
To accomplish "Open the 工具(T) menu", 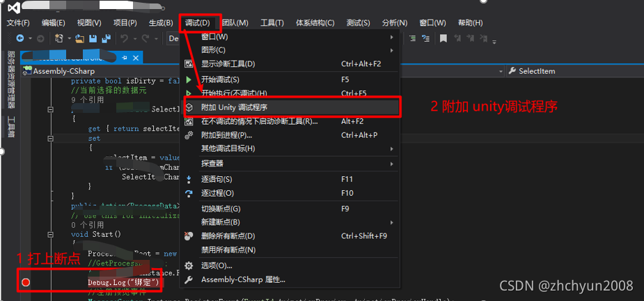I will tap(272, 23).
